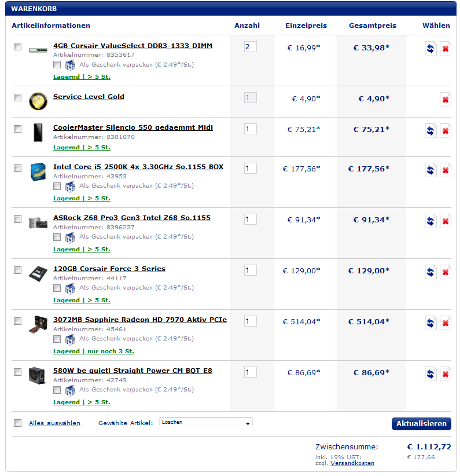Open 3072MB Sapphire Radeon HD 7970 link
Image resolution: width=460 pixels, height=476 pixels.
pyautogui.click(x=140, y=320)
